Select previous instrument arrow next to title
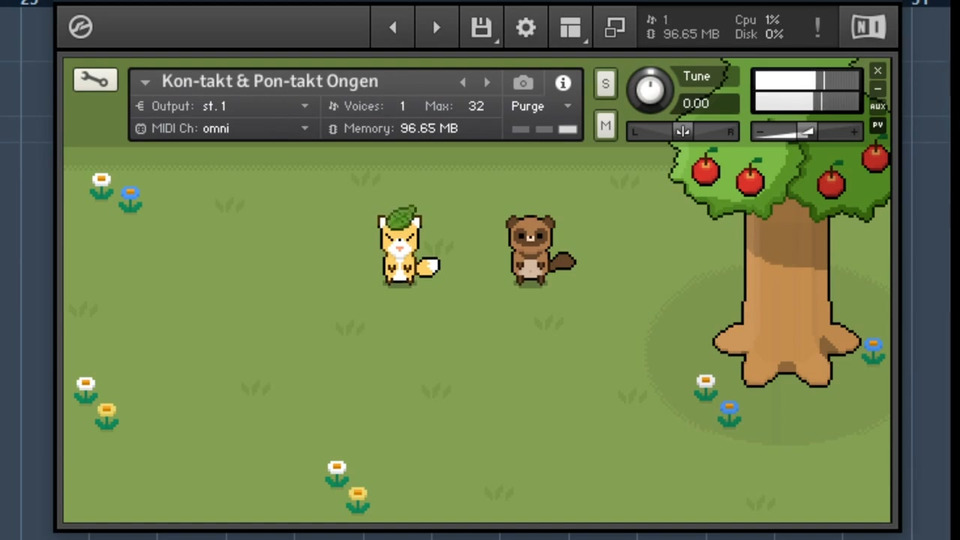This screenshot has height=540, width=960. [x=463, y=82]
